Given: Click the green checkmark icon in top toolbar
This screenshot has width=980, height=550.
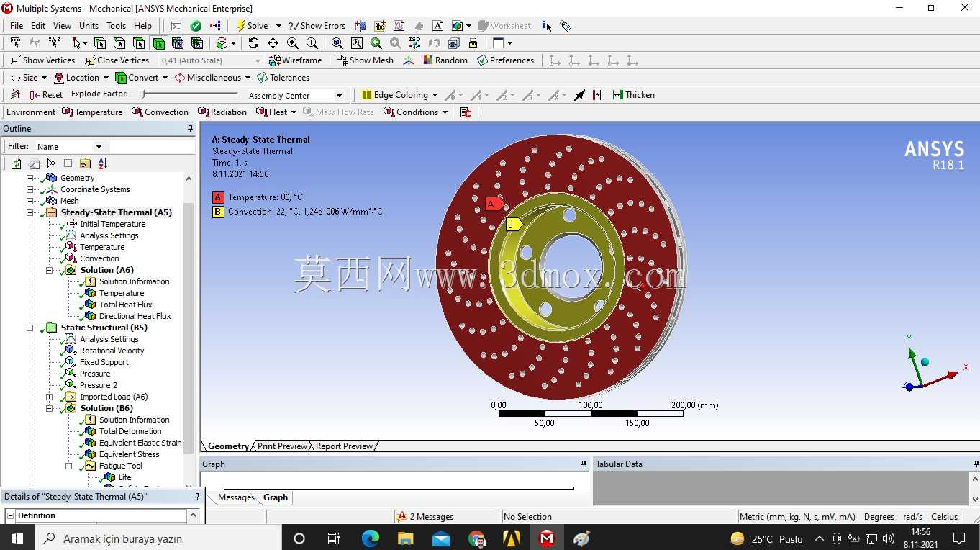Looking at the screenshot, I should coord(196,26).
